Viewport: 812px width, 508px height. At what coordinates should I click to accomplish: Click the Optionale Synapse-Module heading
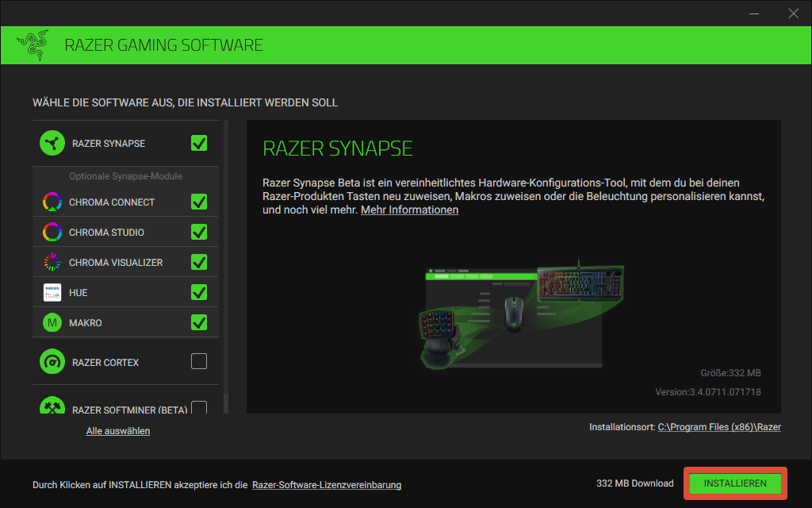point(126,176)
